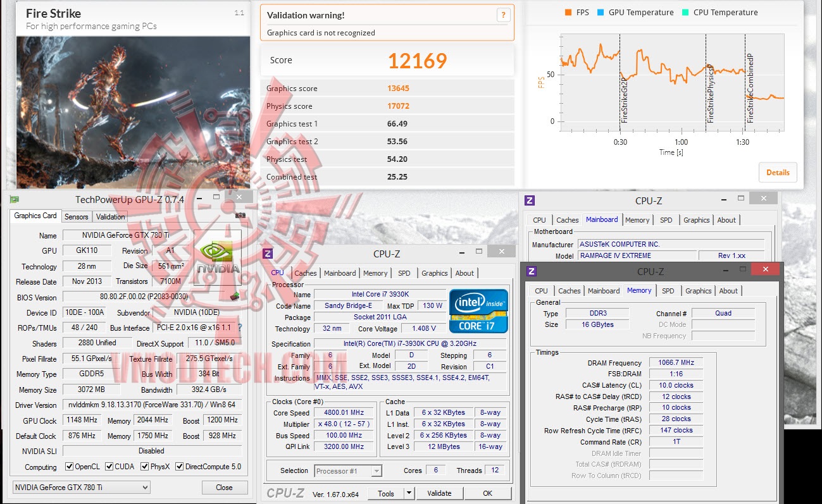Viewport: 822px width, 504px height.
Task: Open the Processor #1 selection dropdown
Action: [x=348, y=470]
